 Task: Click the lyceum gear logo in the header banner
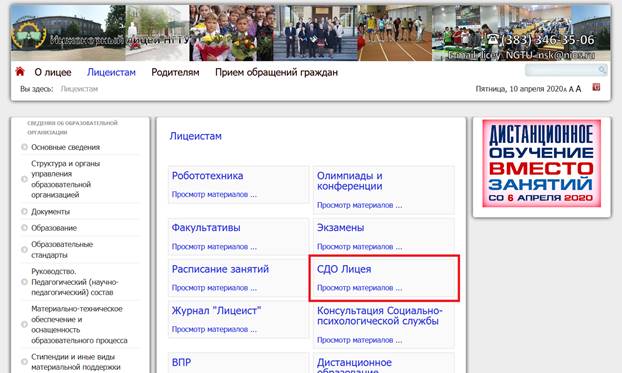tap(29, 36)
